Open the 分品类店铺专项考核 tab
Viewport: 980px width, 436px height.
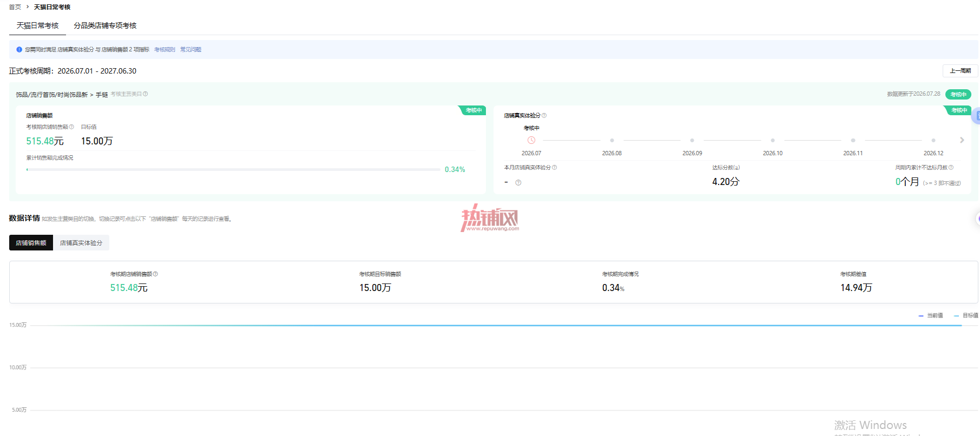(105, 26)
